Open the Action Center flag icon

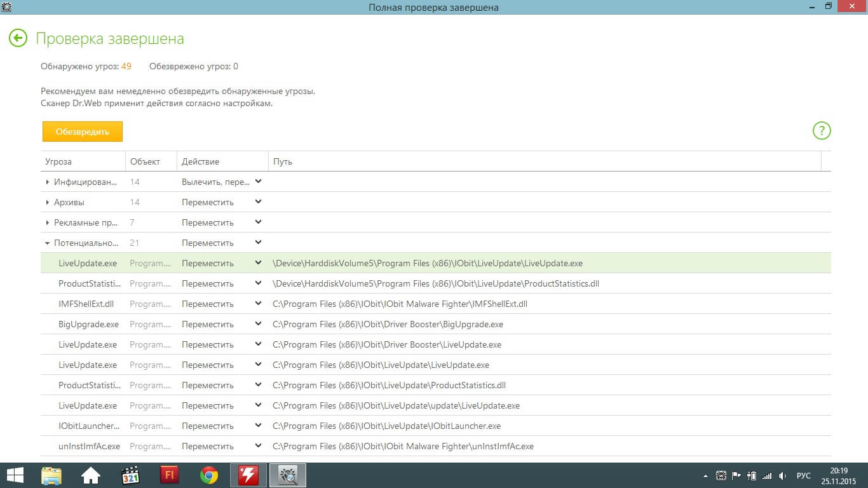(736, 475)
